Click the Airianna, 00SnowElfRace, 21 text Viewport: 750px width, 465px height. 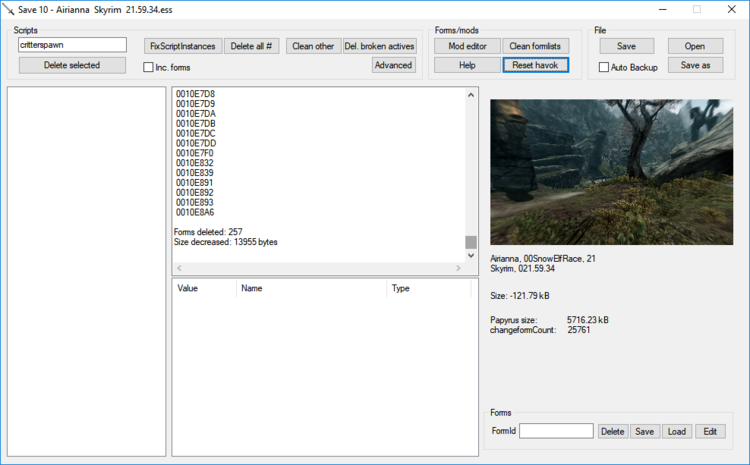coord(543,258)
